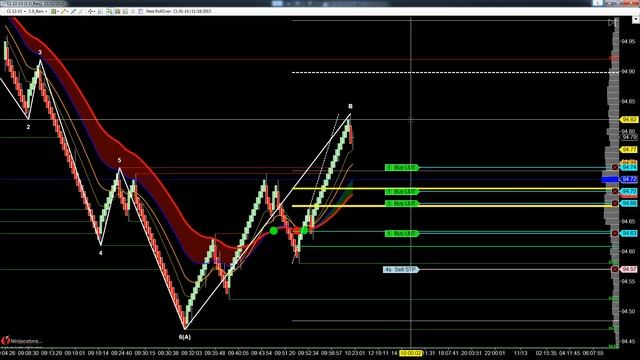Click the left green dot marker
640x360 pixels.
pos(273,231)
